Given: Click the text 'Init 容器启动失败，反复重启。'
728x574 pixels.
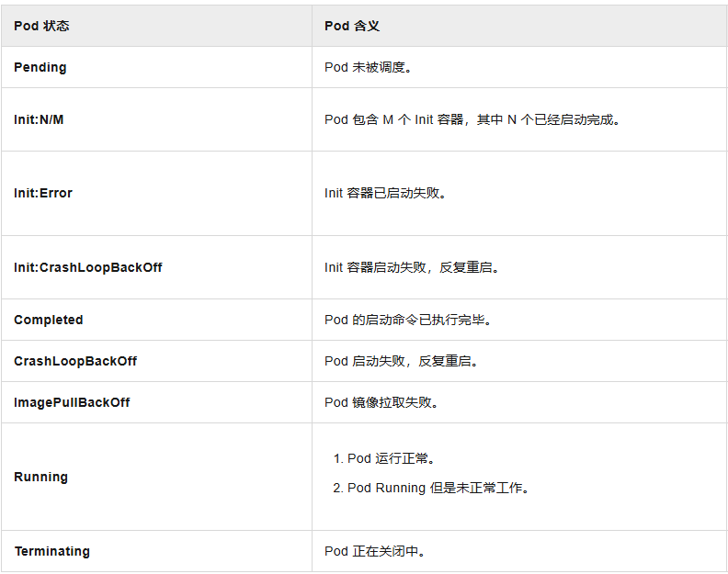Looking at the screenshot, I should [x=412, y=267].
